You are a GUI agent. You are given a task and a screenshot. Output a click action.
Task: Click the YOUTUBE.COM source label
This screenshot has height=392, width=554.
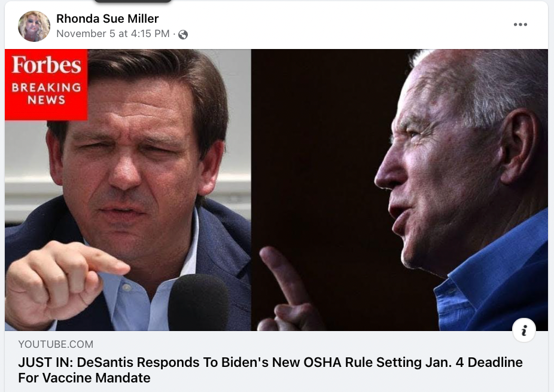tap(56, 344)
